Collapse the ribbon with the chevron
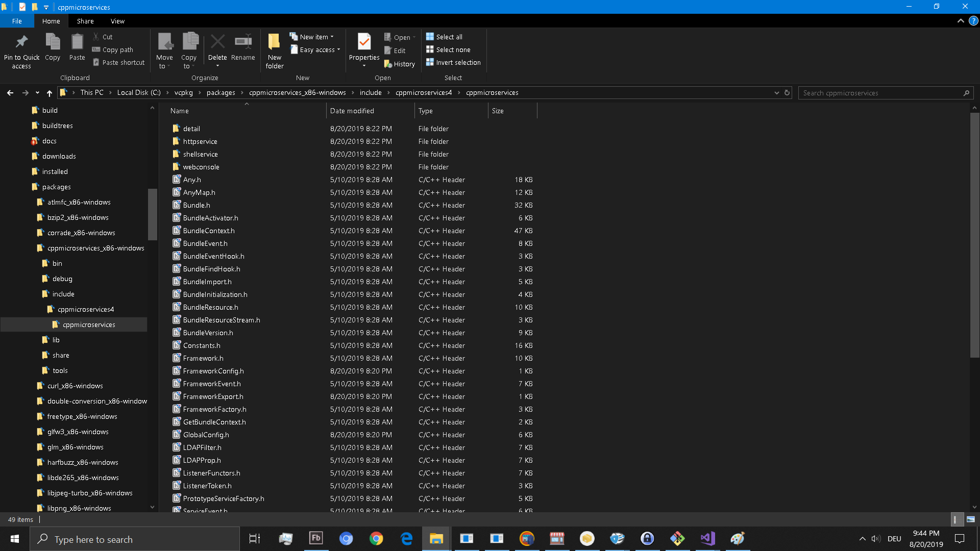The image size is (980, 551). (x=960, y=21)
